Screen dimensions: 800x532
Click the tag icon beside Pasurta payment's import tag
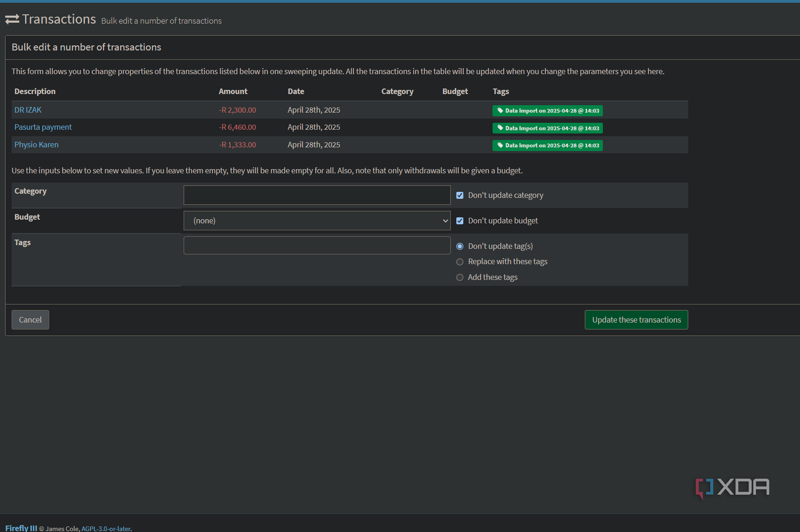500,128
